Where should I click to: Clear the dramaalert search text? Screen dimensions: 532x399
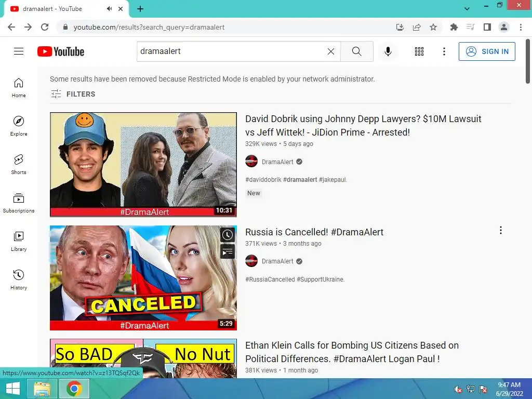click(331, 51)
